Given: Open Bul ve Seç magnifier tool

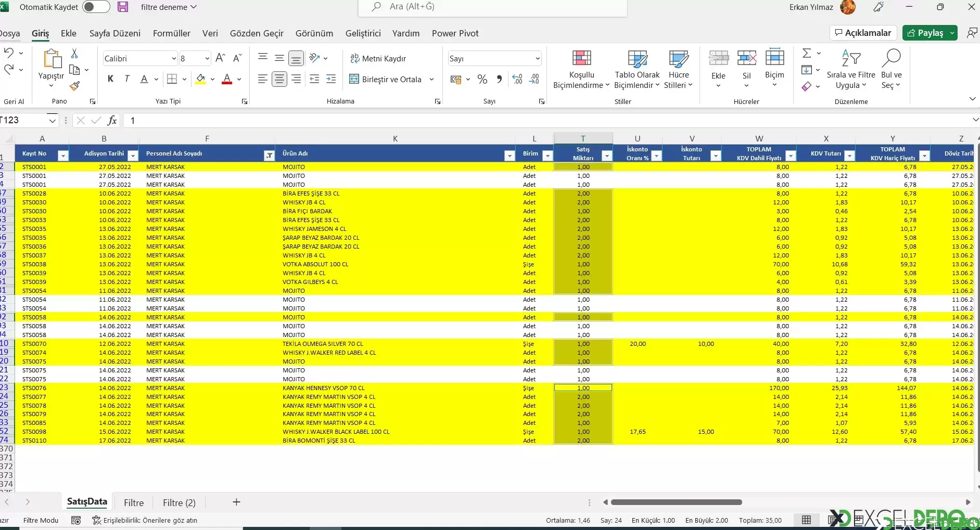Looking at the screenshot, I should (891, 70).
